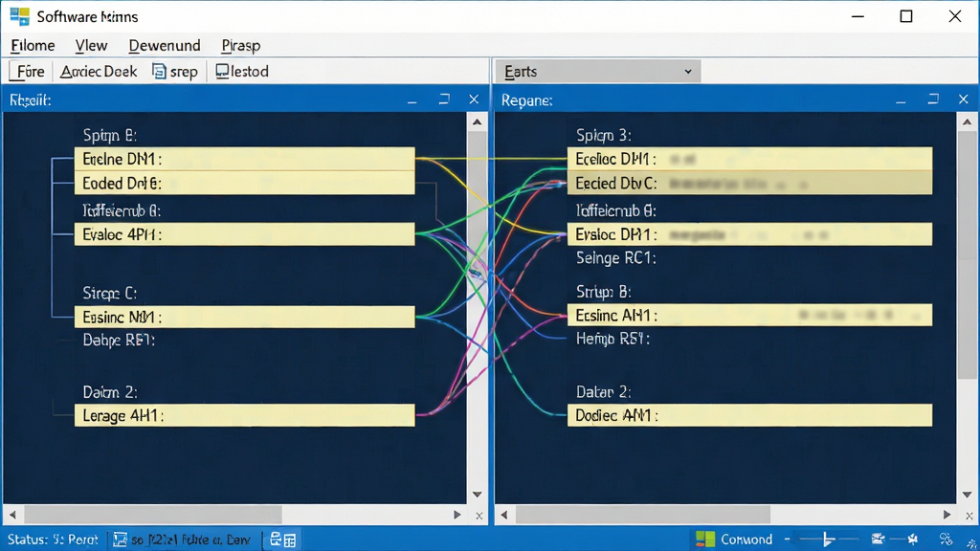The image size is (980, 551).
Task: Select the 'Eoded Dıl6:' row
Action: (244, 183)
